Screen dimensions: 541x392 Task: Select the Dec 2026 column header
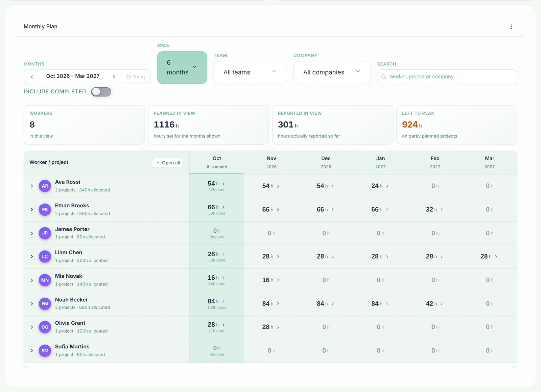click(326, 162)
